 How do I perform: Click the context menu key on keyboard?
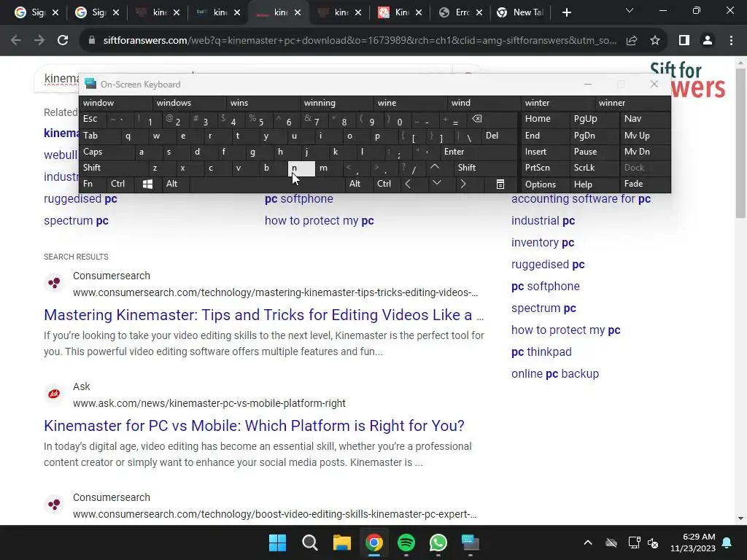click(500, 184)
